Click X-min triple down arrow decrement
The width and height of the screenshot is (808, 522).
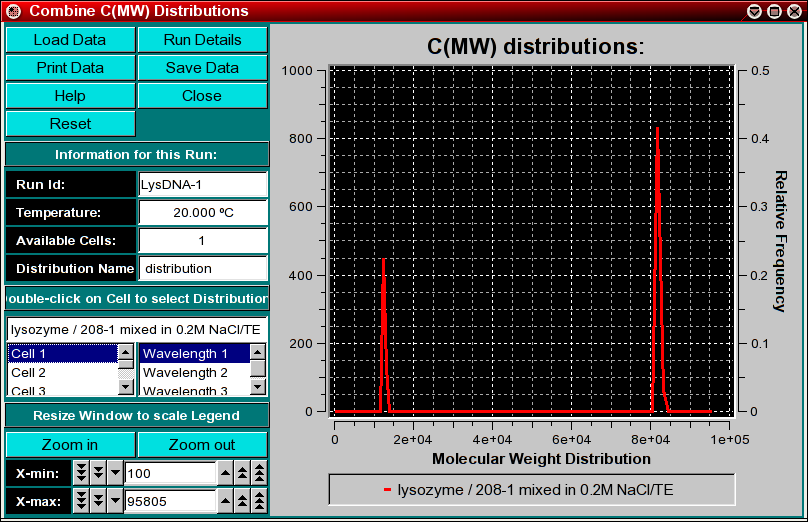[x=82, y=473]
